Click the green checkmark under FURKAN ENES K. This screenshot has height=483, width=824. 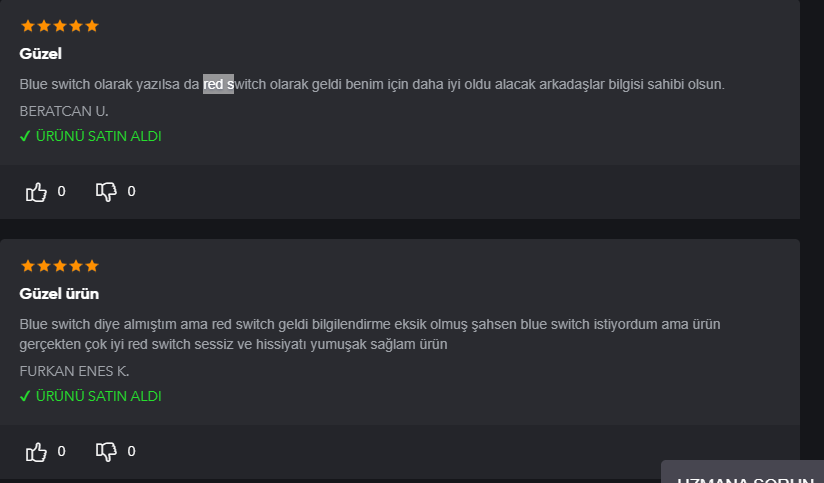click(x=25, y=396)
